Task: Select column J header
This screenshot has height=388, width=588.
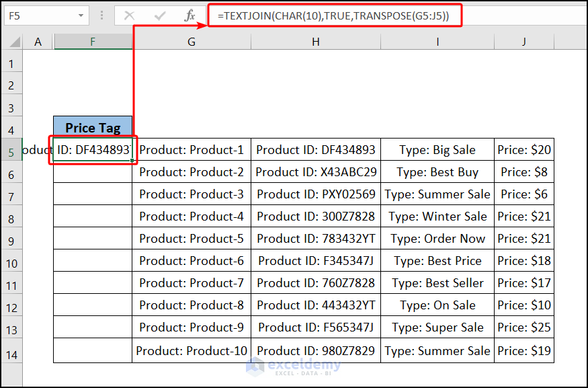Action: [x=523, y=41]
